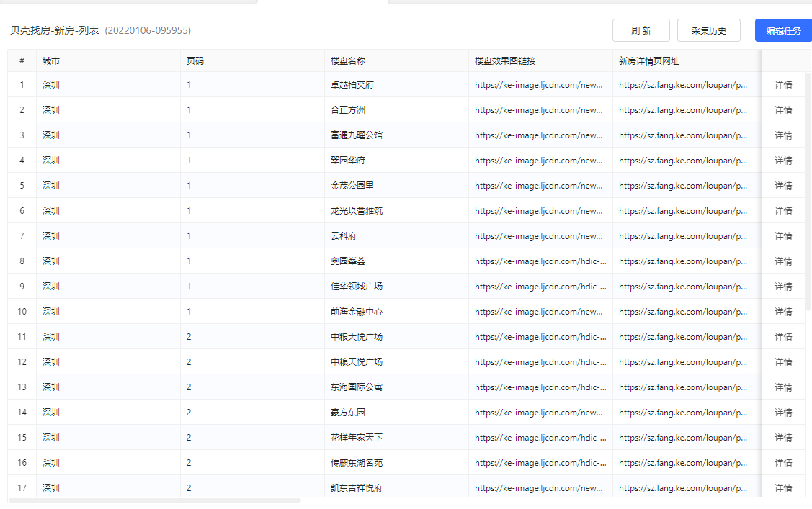Open 详情 for row 17 凯东吉祥悦府
Image resolution: width=812 pixels, height=509 pixels.
pyautogui.click(x=783, y=488)
